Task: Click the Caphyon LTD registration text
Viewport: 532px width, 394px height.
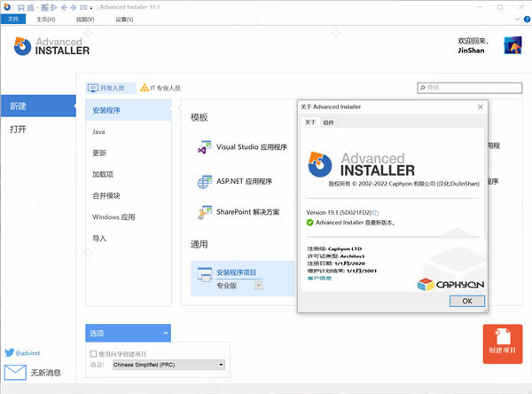Action: pos(345,249)
